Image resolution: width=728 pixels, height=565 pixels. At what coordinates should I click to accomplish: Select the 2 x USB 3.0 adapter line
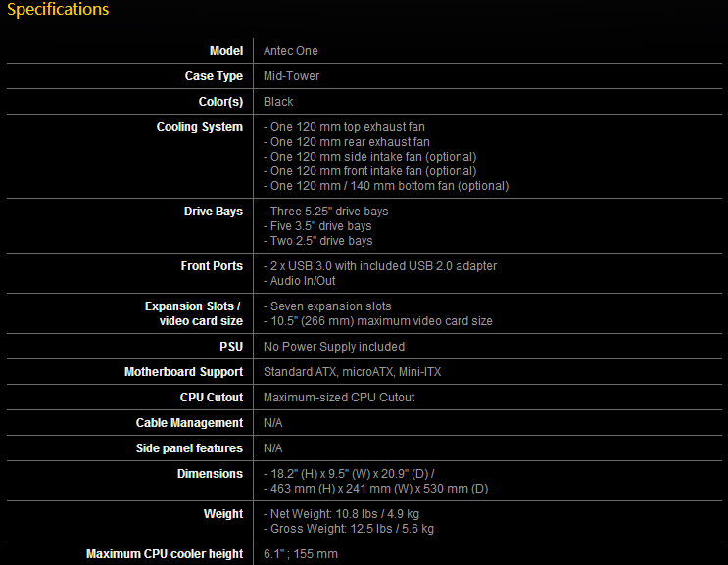click(380, 265)
